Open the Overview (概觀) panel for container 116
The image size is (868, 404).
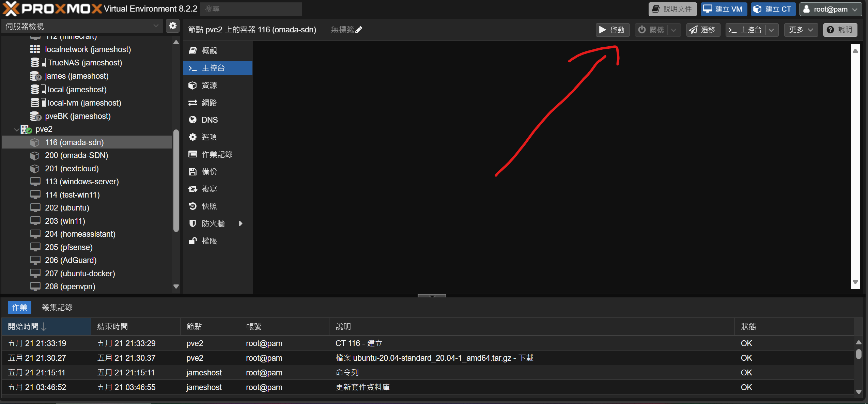210,50
